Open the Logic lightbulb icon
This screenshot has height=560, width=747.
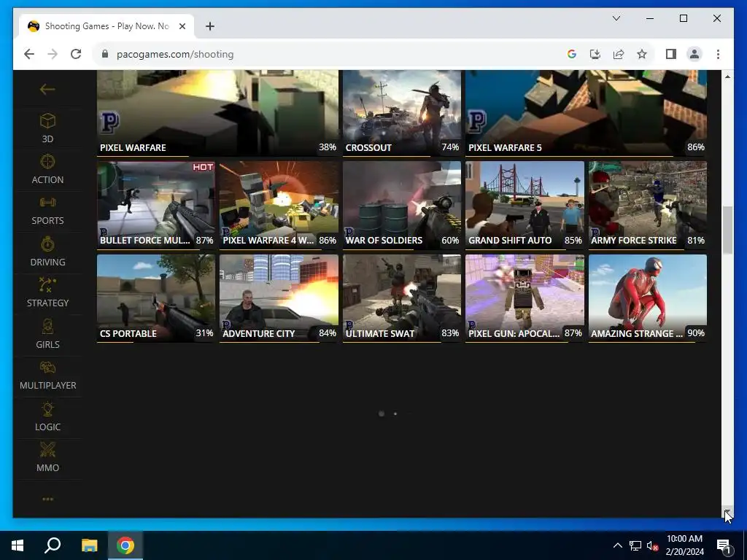pyautogui.click(x=47, y=409)
